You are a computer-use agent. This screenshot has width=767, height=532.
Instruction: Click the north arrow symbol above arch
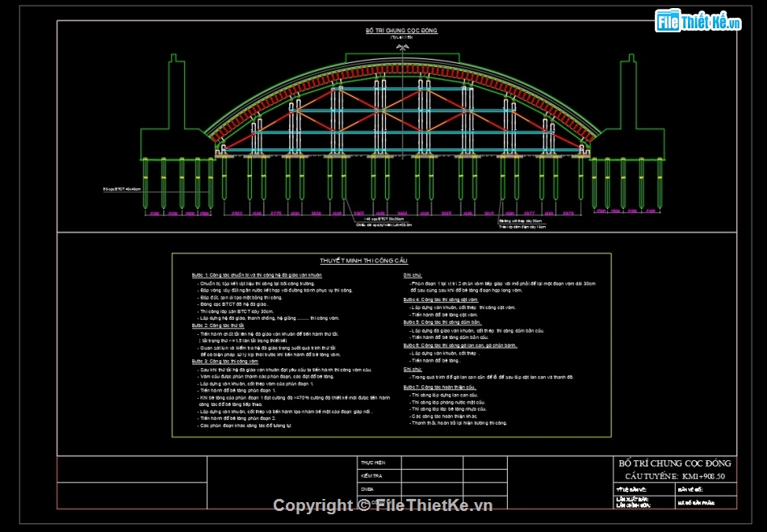pos(401,48)
